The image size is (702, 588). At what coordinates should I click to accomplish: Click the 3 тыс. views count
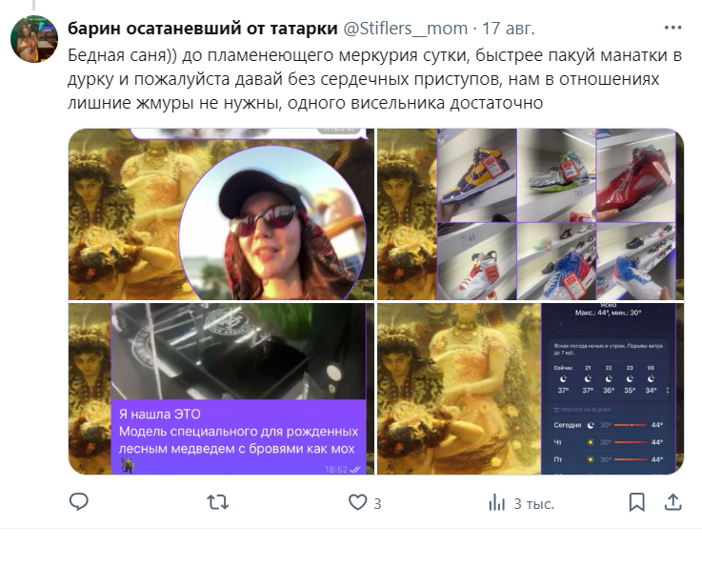click(x=534, y=504)
